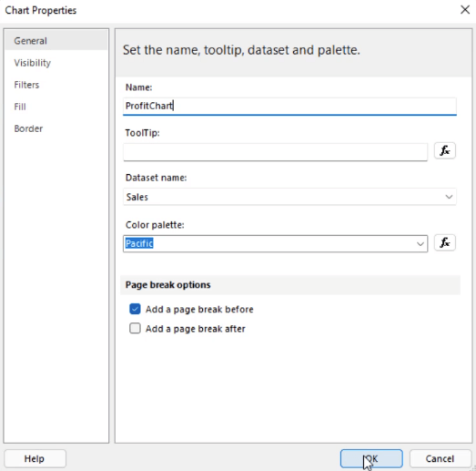Click into the ToolTip text field
The height and width of the screenshot is (471, 476).
[x=275, y=152]
